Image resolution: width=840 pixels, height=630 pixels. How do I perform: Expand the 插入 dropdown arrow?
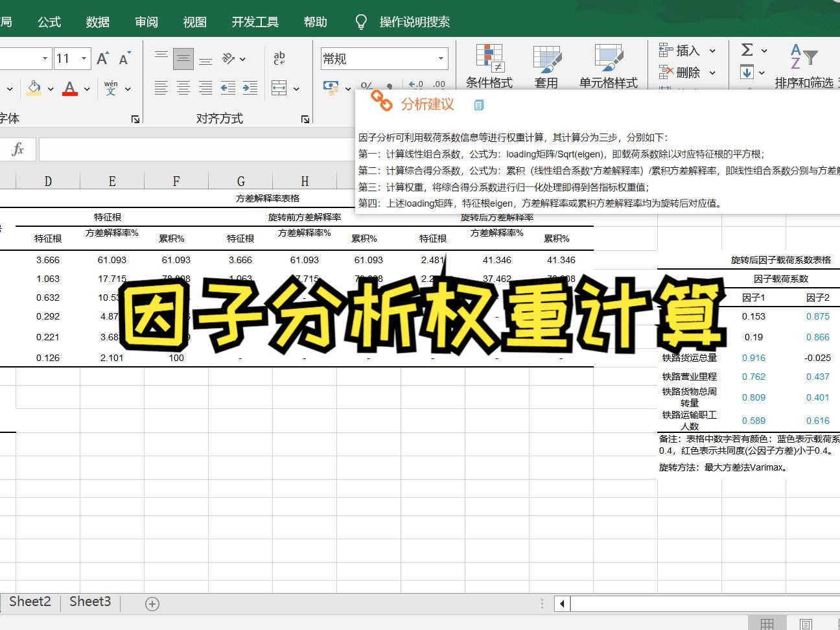click(712, 51)
